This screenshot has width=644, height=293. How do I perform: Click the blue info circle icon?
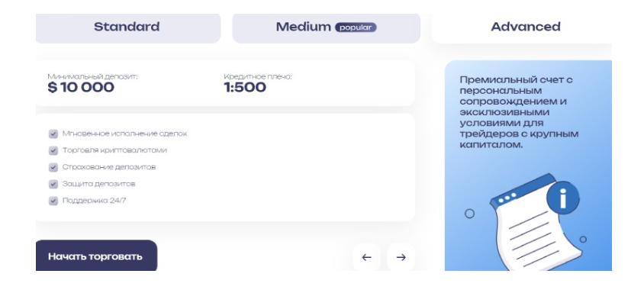pos(562,198)
